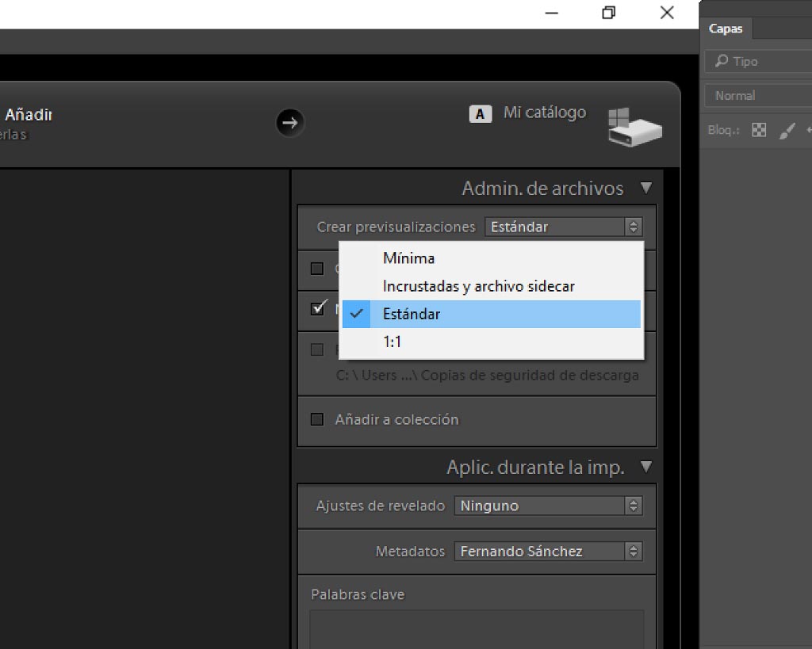The height and width of the screenshot is (649, 812).
Task: Minimize the import window
Action: pyautogui.click(x=552, y=13)
